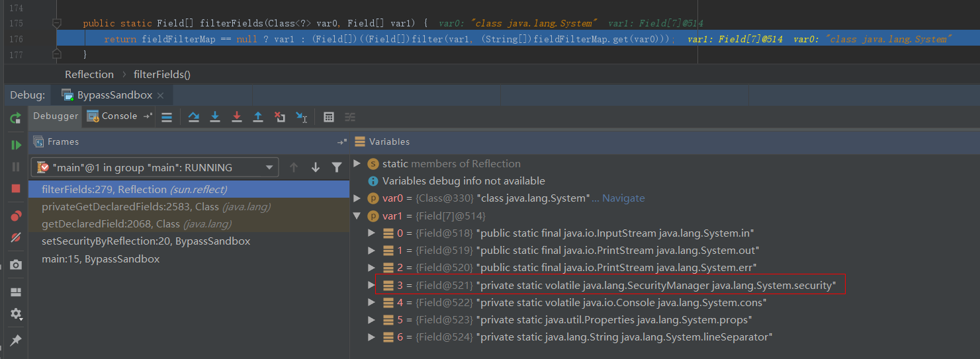Toggle the pin tab icon
Image resolution: width=980 pixels, height=359 pixels.
click(x=16, y=340)
